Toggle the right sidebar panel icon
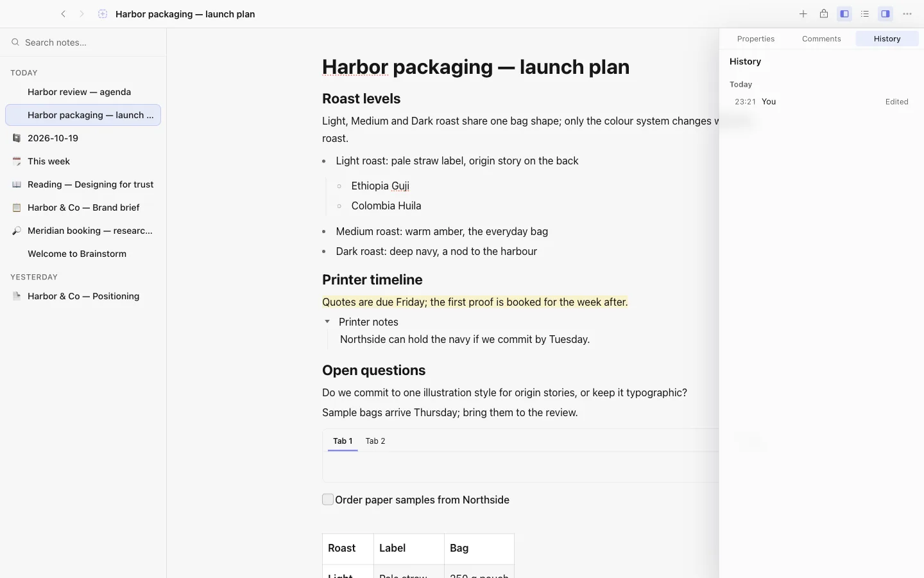Screen dimensions: 924x578 click(x=886, y=14)
